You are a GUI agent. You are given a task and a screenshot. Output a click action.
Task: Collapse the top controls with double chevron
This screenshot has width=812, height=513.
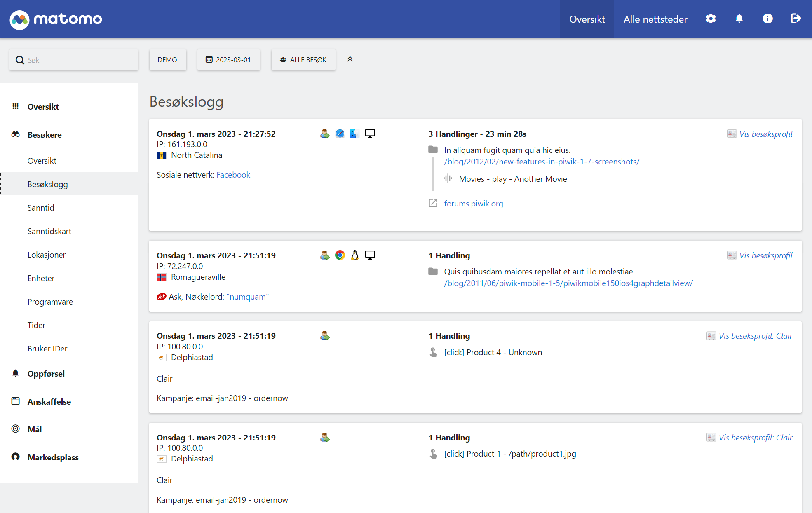[x=350, y=59]
